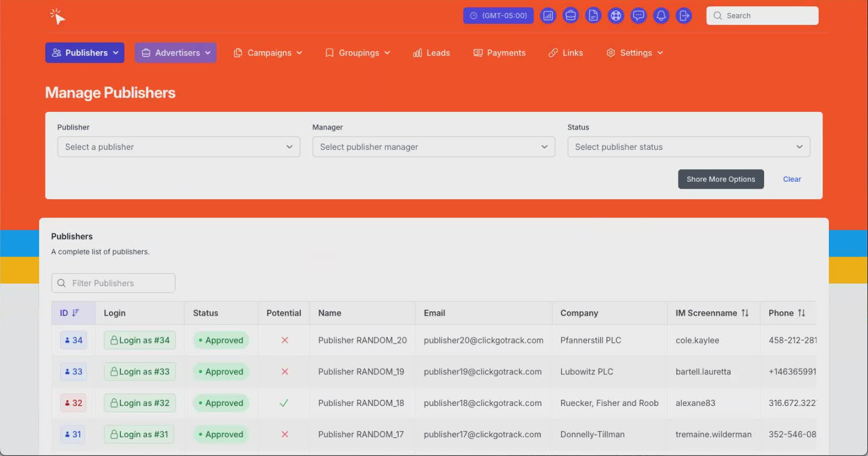Expand the Select a publisher dropdown
The height and width of the screenshot is (456, 868).
pos(178,147)
